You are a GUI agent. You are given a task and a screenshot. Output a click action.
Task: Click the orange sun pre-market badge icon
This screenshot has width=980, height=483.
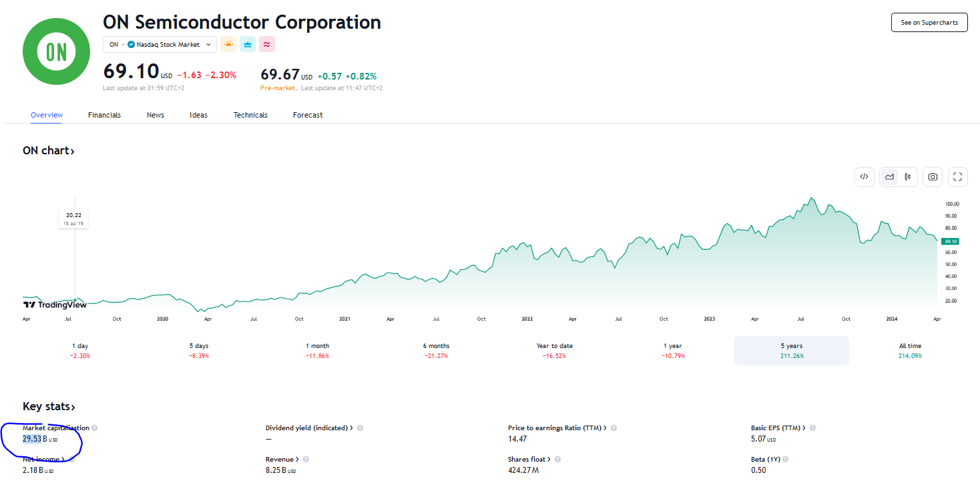click(228, 44)
